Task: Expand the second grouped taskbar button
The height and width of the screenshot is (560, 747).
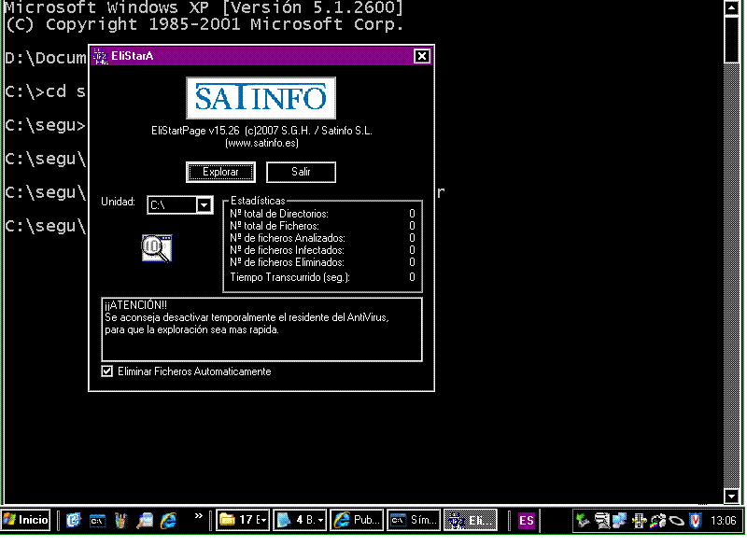Action: (301, 520)
